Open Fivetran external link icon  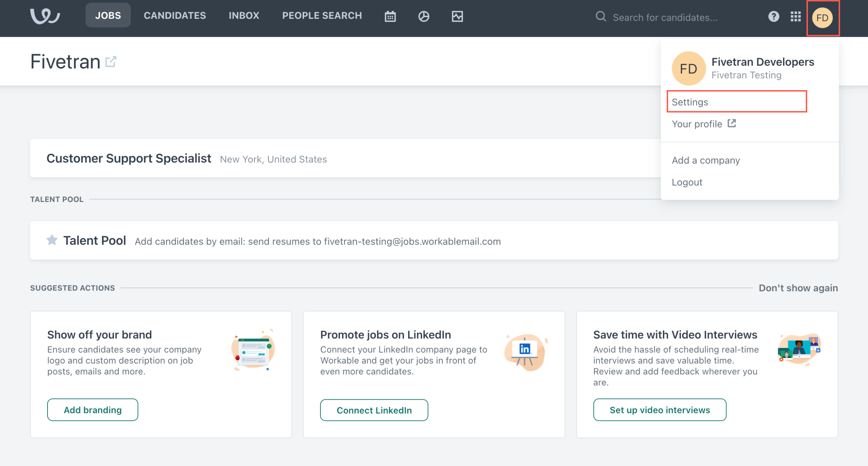pyautogui.click(x=111, y=61)
